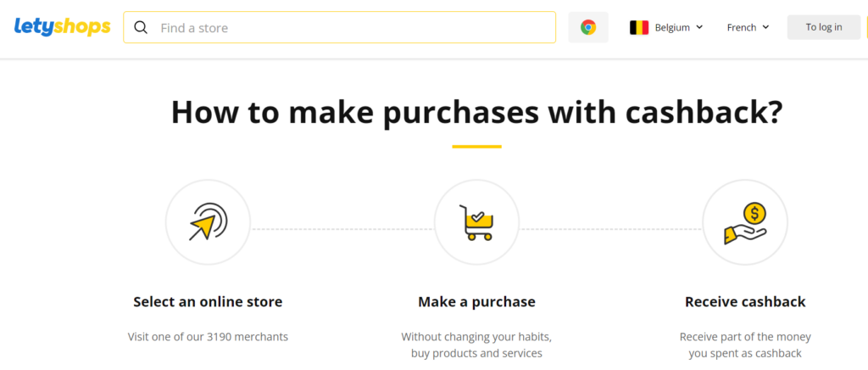Click the arrow cursor target icon

[x=208, y=221]
